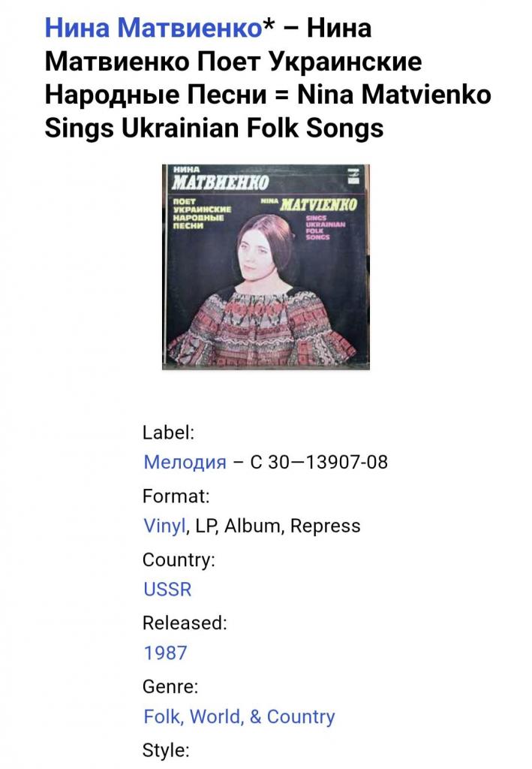Click the white МАТВИЕНКО text on the cover
The width and height of the screenshot is (532, 769).
[x=221, y=182]
